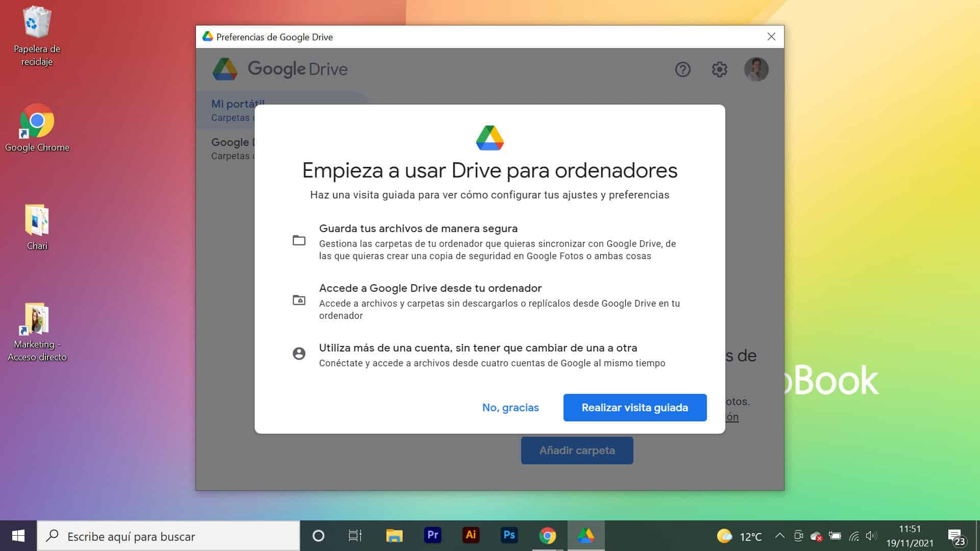Launch Photoshop from the taskbar

pyautogui.click(x=509, y=535)
